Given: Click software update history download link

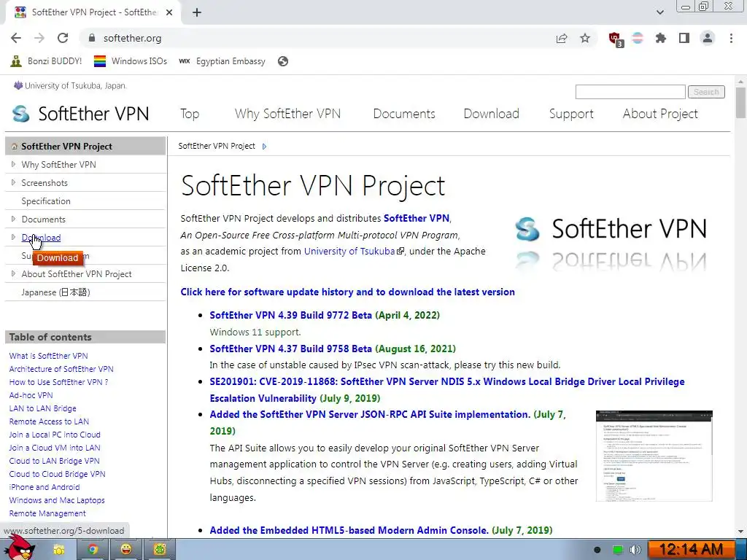Looking at the screenshot, I should click(x=347, y=292).
